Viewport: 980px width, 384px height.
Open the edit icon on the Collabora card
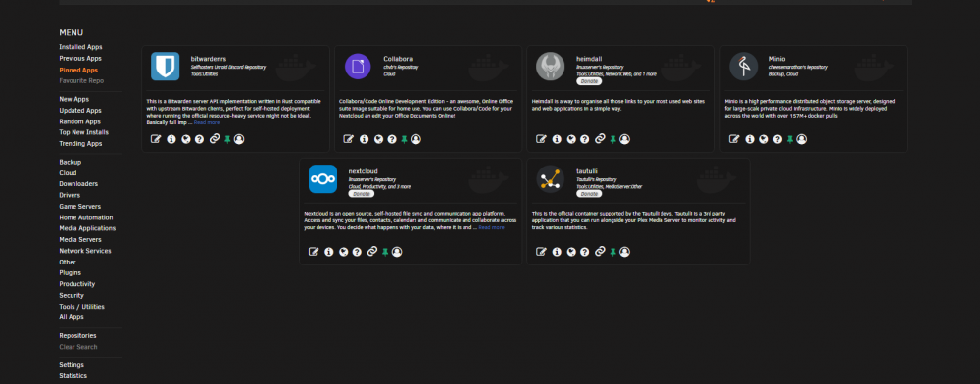coord(349,139)
